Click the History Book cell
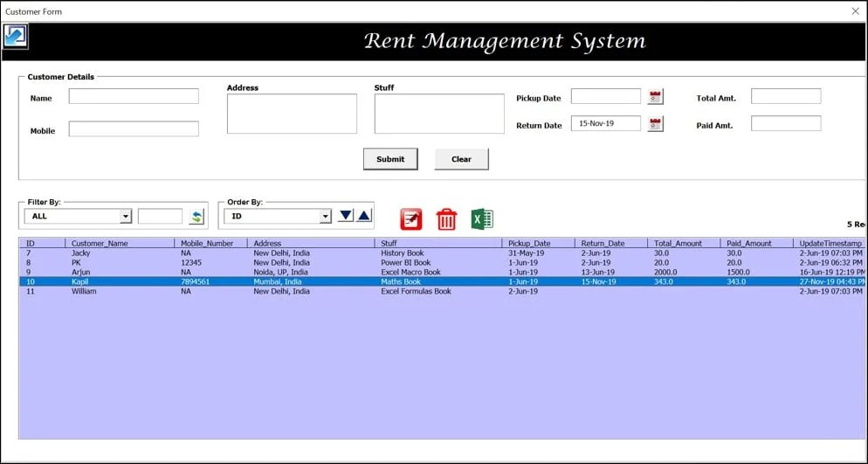 click(x=403, y=253)
